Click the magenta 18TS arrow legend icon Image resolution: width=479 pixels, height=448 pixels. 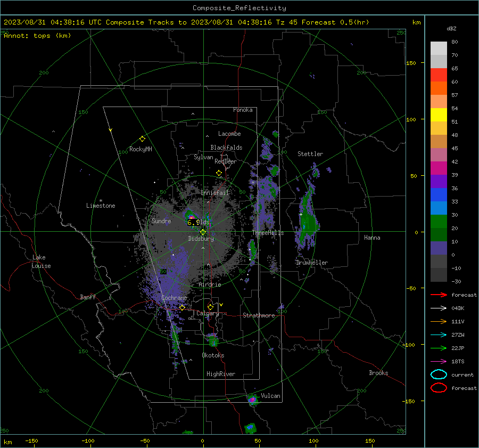(x=439, y=362)
